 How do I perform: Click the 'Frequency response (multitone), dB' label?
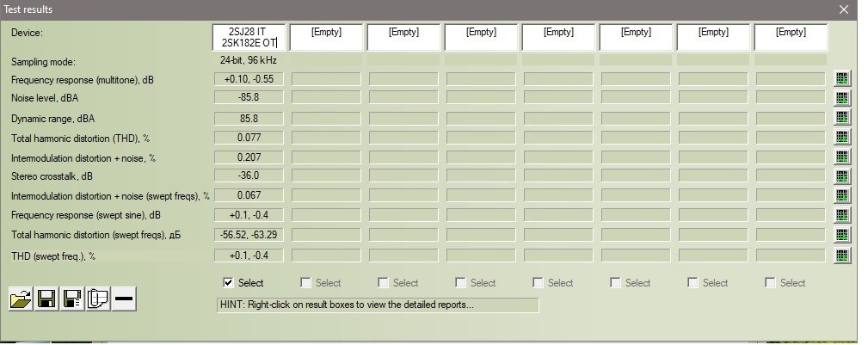pos(83,80)
